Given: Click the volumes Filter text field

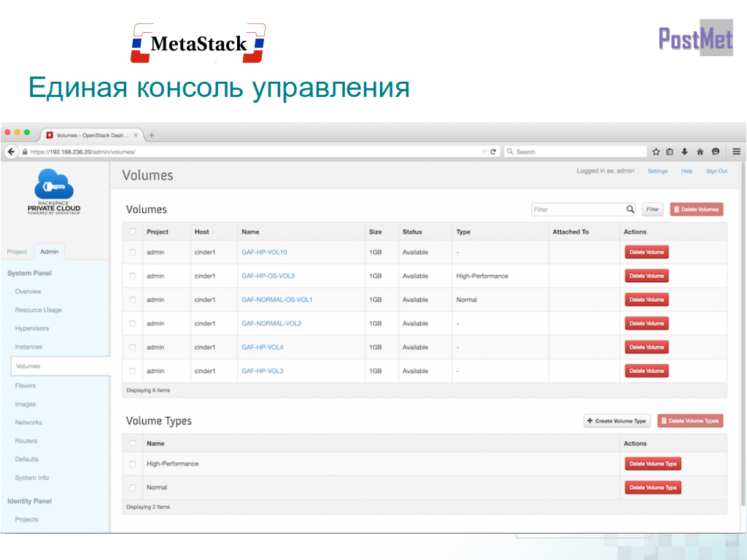Looking at the screenshot, I should pos(578,209).
